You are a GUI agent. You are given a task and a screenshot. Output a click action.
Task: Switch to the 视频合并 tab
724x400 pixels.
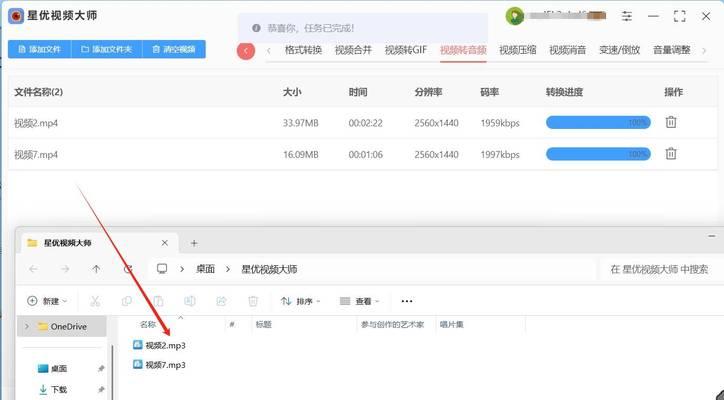click(353, 50)
